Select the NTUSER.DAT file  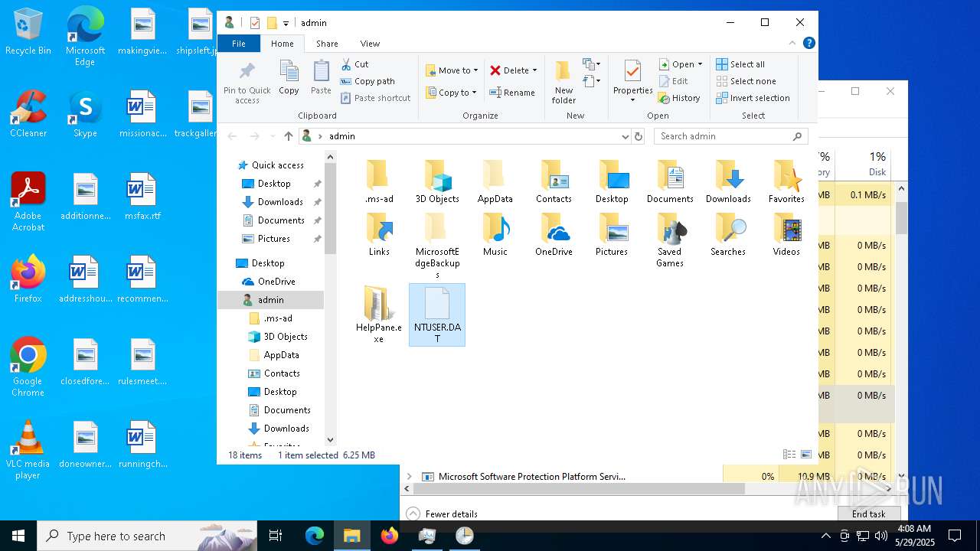437,315
